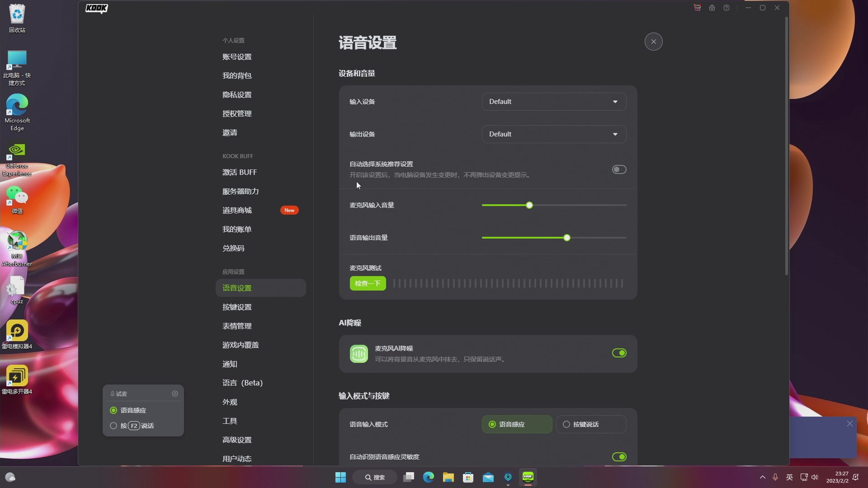Screen dimensions: 868x488
Task: Switch input language via 英 indicator
Action: click(x=790, y=477)
